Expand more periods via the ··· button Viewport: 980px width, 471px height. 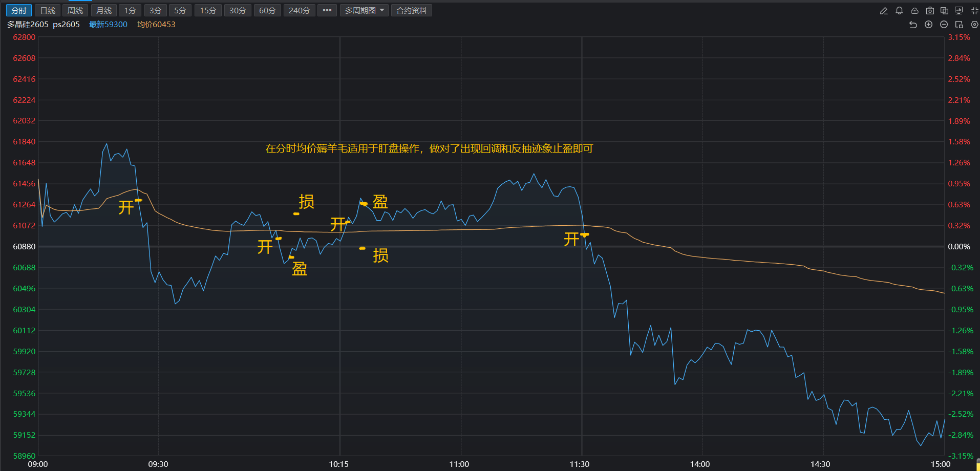[x=327, y=10]
